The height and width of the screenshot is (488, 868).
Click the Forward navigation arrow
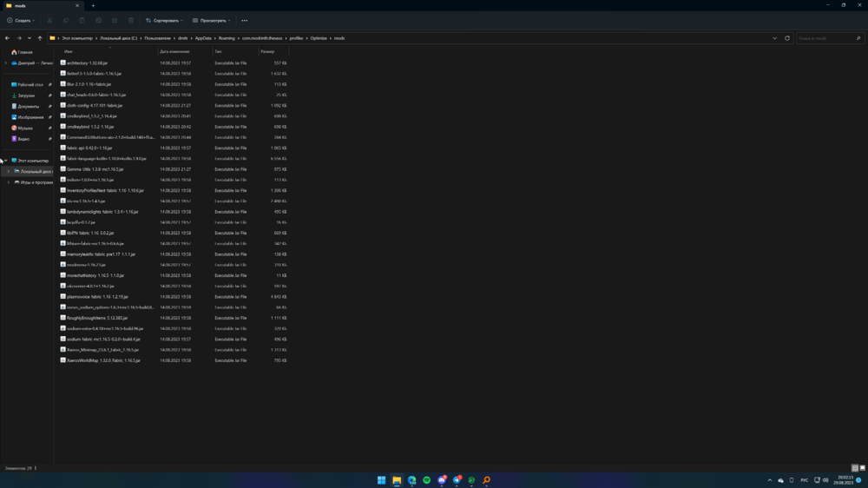point(19,38)
